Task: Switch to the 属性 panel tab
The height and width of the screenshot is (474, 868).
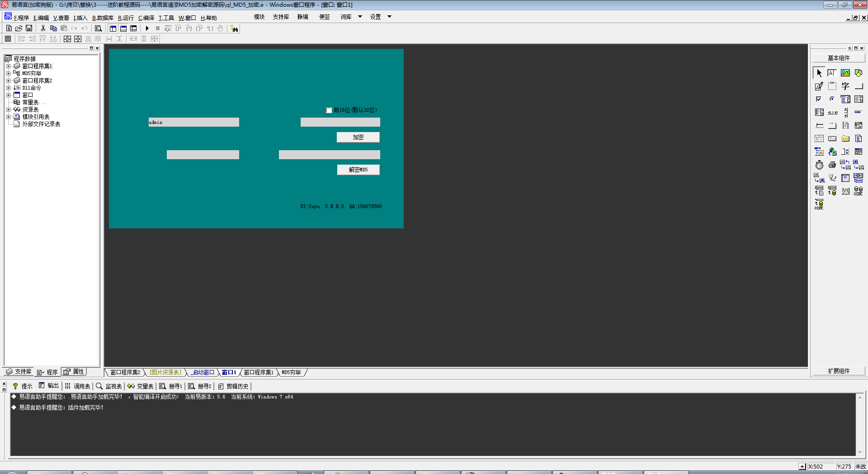Action: point(74,372)
